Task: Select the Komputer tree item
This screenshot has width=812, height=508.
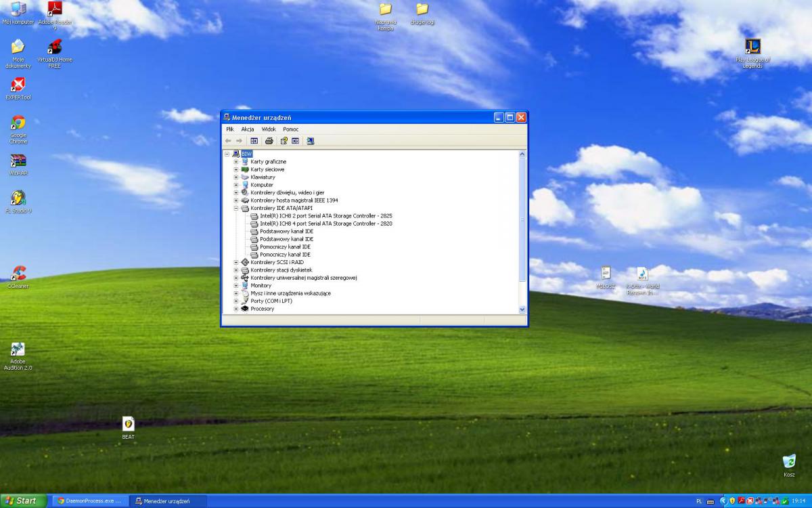Action: pyautogui.click(x=262, y=185)
